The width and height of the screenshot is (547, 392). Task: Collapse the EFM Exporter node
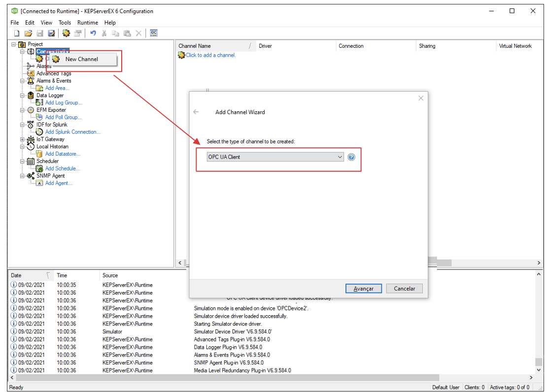pos(22,110)
